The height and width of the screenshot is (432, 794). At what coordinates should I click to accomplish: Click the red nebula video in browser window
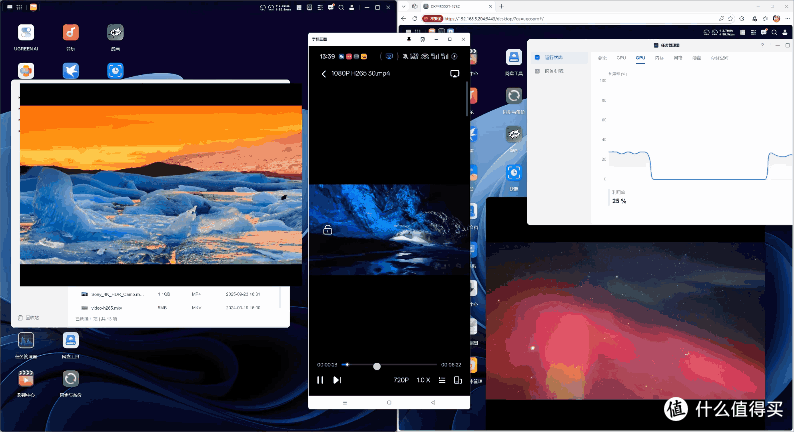(625, 321)
